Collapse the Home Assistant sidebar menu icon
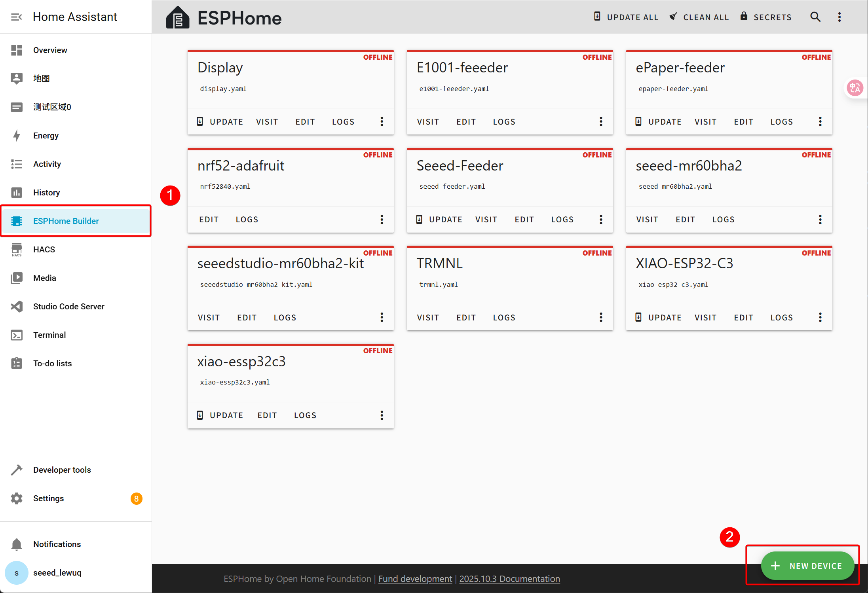868x593 pixels. [16, 17]
